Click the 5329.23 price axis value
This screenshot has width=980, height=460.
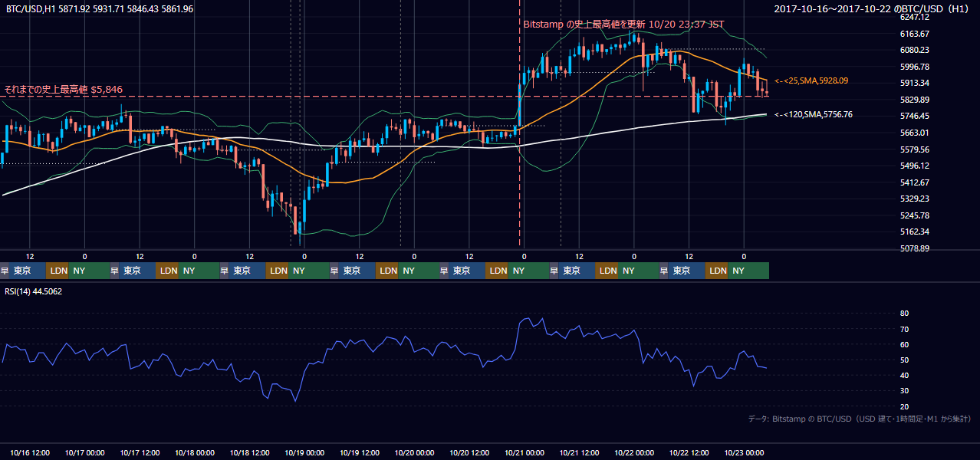coord(915,199)
